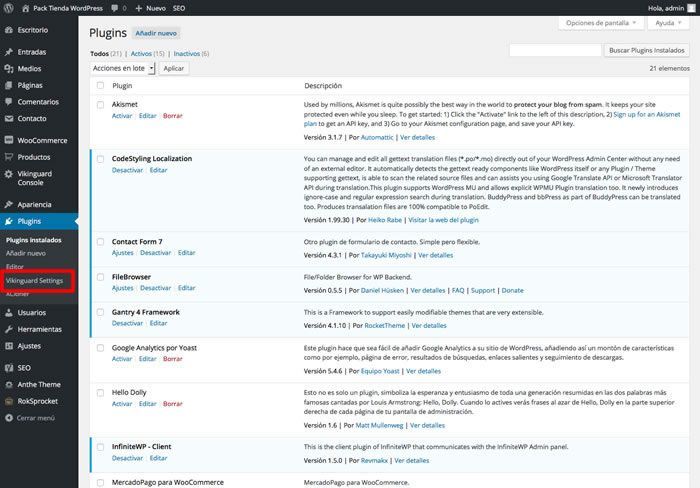
Task: Select the Google Analytics por Yoast checkbox
Action: (x=100, y=348)
